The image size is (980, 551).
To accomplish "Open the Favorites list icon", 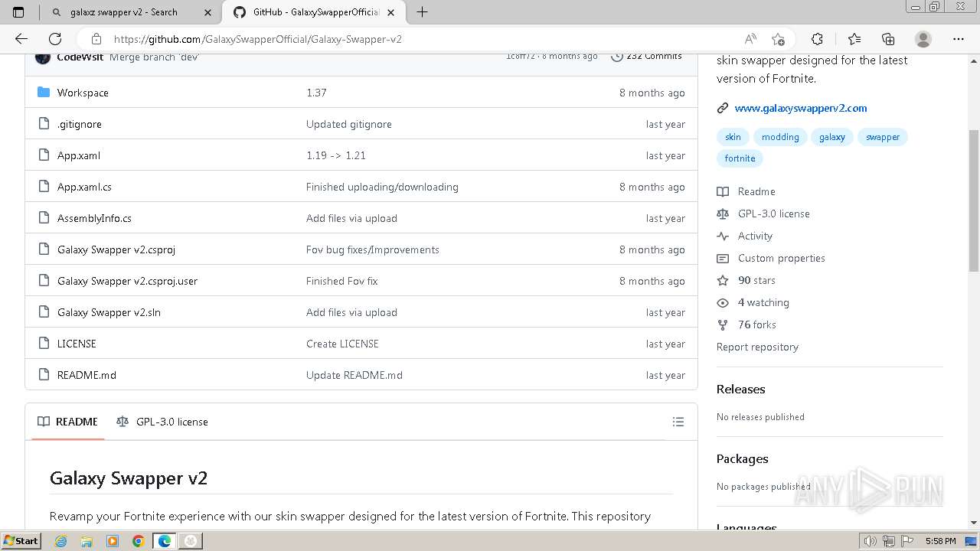I will pyautogui.click(x=854, y=39).
